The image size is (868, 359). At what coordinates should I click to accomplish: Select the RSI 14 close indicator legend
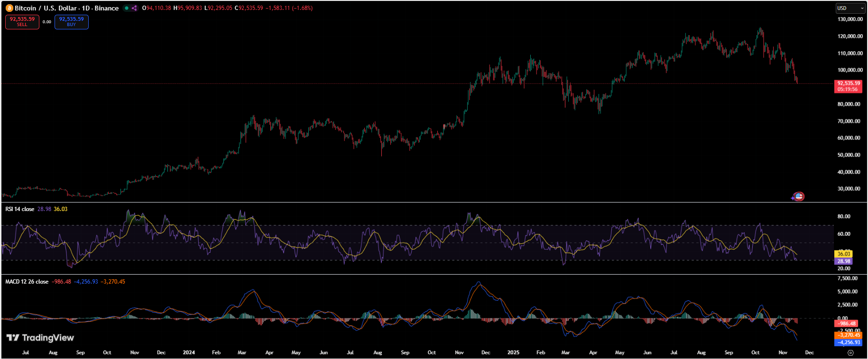coord(20,209)
